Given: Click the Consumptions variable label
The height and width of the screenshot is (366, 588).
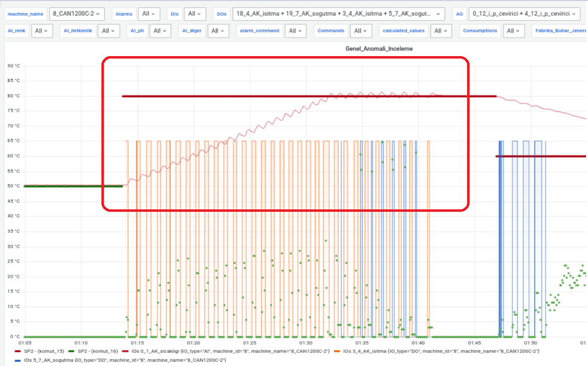Looking at the screenshot, I should point(480,31).
